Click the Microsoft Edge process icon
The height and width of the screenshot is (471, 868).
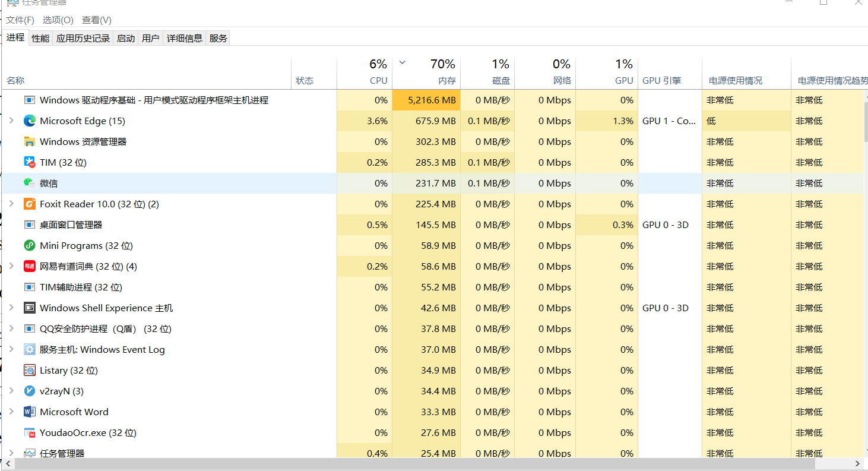tap(30, 121)
